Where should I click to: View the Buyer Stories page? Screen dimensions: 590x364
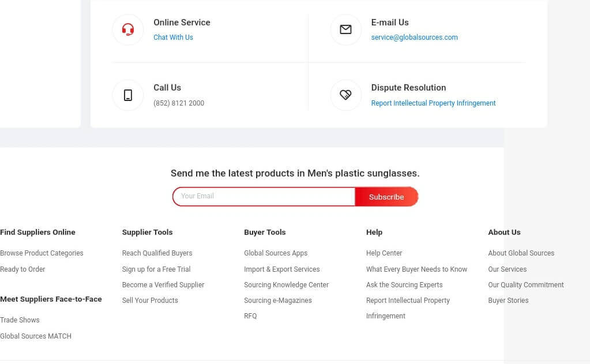tap(508, 301)
